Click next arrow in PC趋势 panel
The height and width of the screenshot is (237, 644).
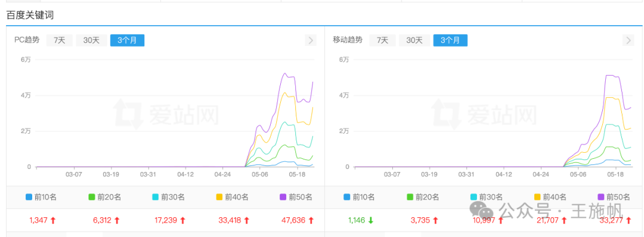[x=311, y=41]
